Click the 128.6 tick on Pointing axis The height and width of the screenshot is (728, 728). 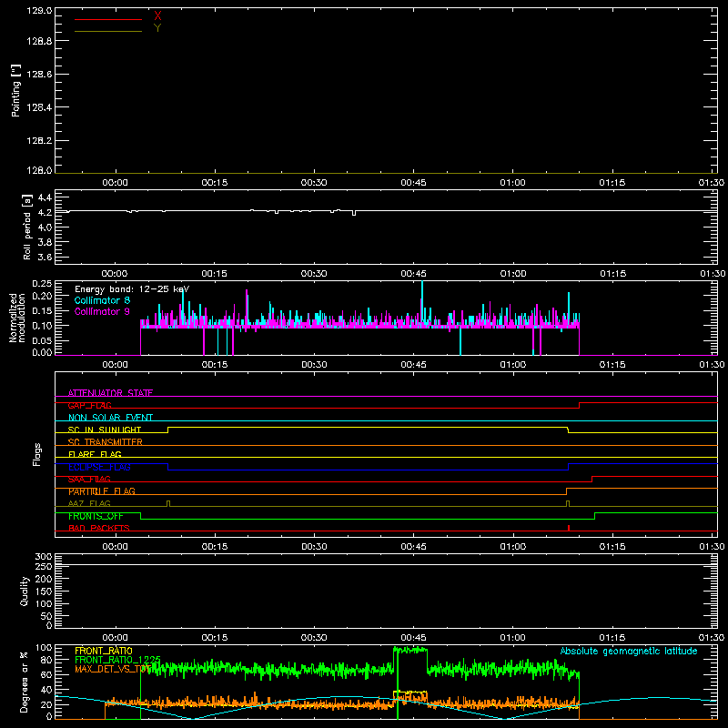tap(39, 75)
